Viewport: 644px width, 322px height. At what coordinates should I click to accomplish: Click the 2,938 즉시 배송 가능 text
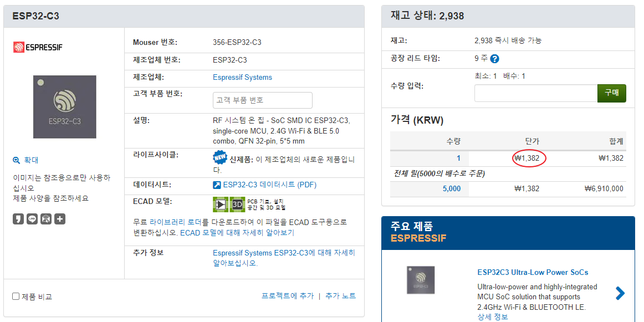pyautogui.click(x=508, y=40)
